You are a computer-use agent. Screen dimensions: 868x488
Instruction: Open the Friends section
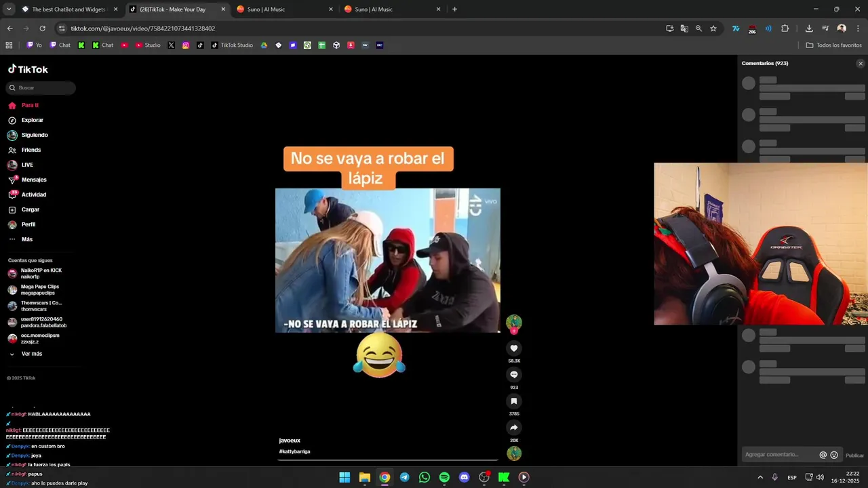click(31, 150)
